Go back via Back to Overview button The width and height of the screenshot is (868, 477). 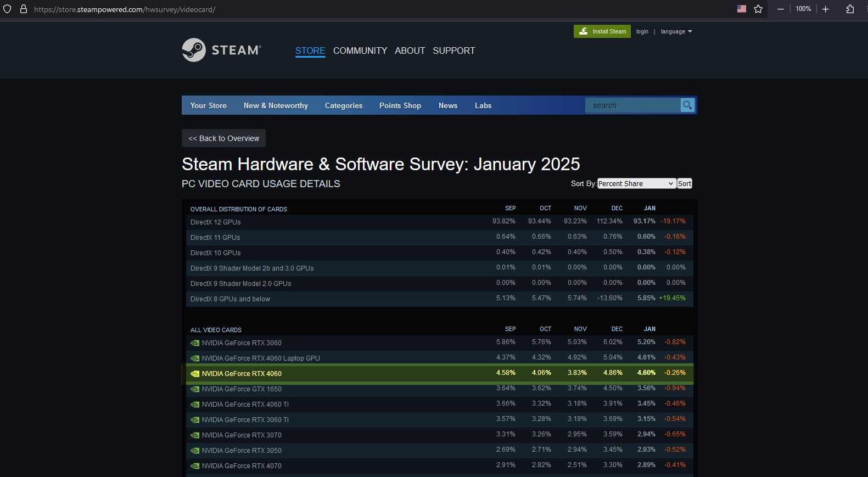223,138
